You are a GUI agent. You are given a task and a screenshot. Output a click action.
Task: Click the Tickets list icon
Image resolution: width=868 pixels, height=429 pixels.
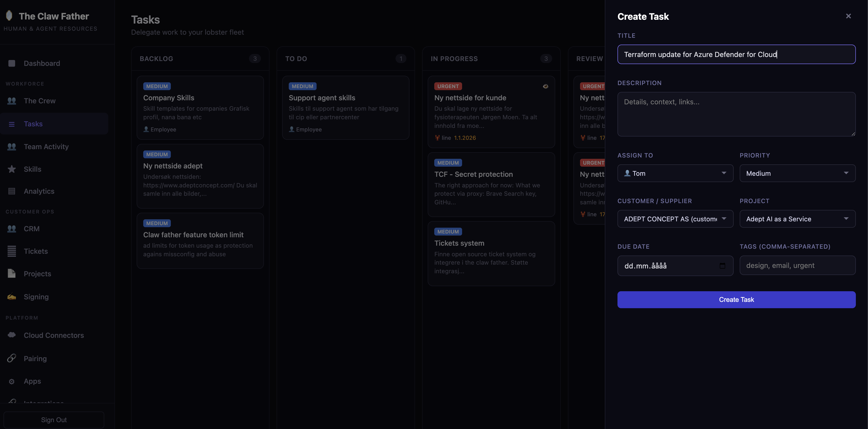tap(12, 251)
